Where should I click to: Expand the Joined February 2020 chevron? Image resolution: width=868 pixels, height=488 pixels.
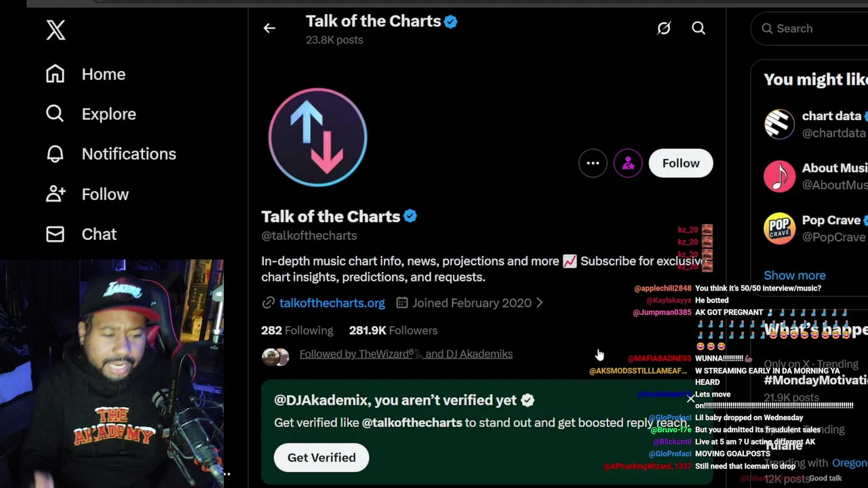[540, 303]
